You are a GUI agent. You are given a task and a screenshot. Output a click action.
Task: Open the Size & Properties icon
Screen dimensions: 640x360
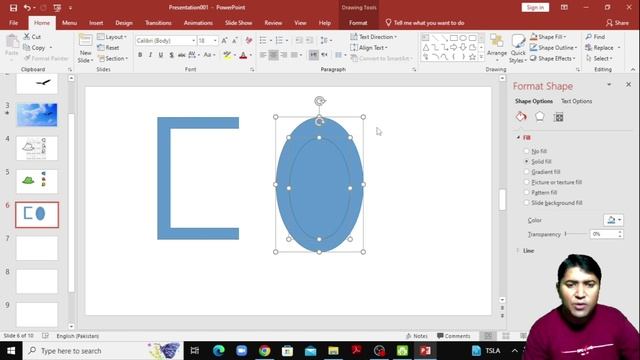tap(558, 118)
